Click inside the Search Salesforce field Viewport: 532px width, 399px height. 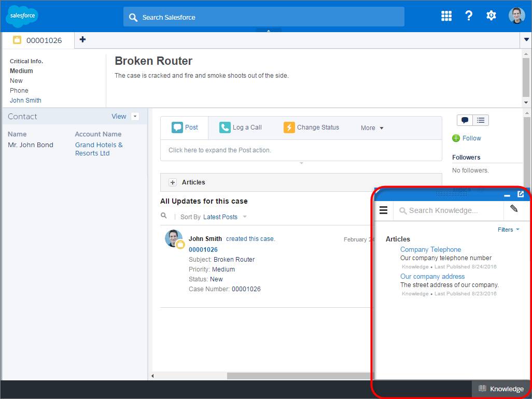[263, 17]
